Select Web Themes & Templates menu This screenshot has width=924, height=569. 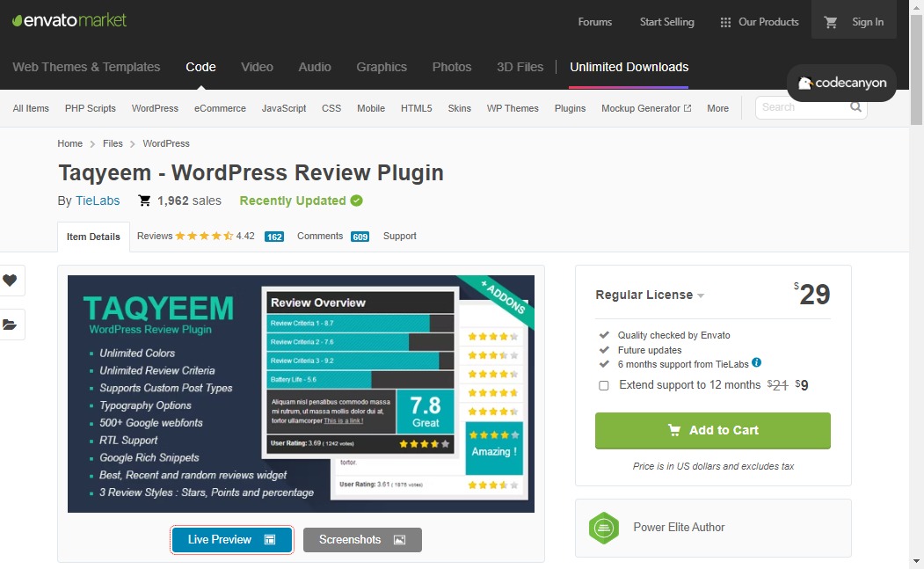pyautogui.click(x=86, y=67)
